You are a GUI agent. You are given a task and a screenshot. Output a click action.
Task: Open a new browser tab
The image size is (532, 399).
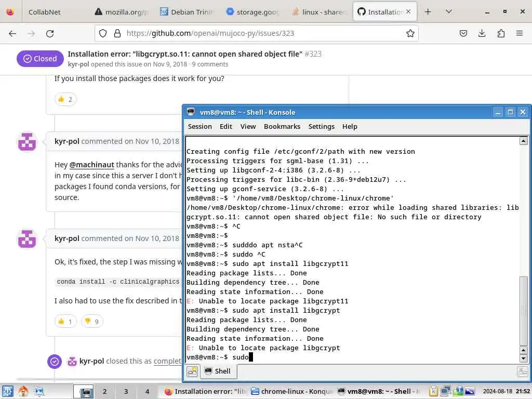click(x=428, y=12)
